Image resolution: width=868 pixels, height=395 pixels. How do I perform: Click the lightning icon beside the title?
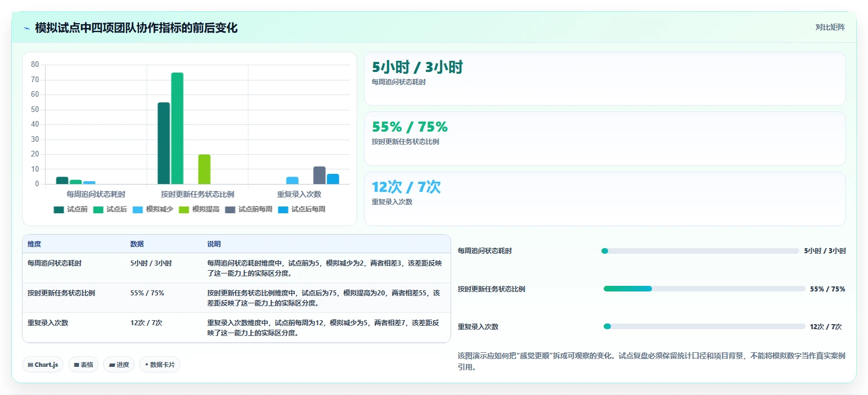pos(26,28)
